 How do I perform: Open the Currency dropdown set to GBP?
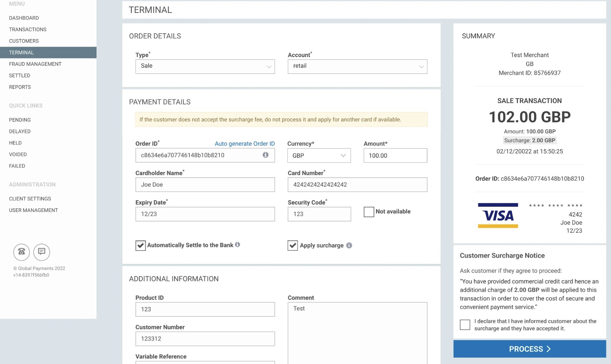[x=319, y=155]
